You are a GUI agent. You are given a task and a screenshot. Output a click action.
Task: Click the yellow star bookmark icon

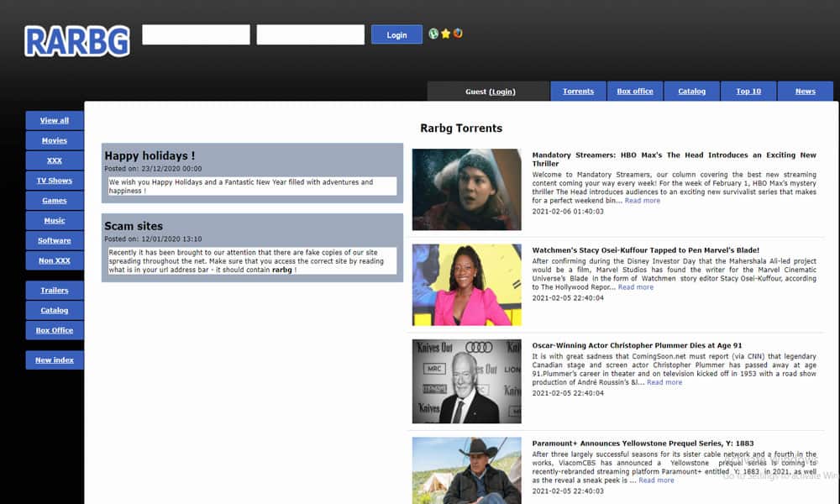[x=446, y=34]
